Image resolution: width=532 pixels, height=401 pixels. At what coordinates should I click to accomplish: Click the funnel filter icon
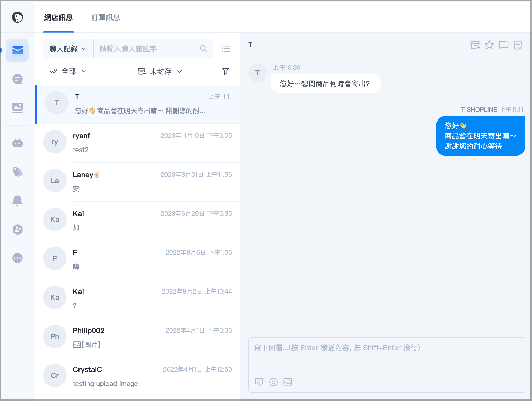[226, 71]
